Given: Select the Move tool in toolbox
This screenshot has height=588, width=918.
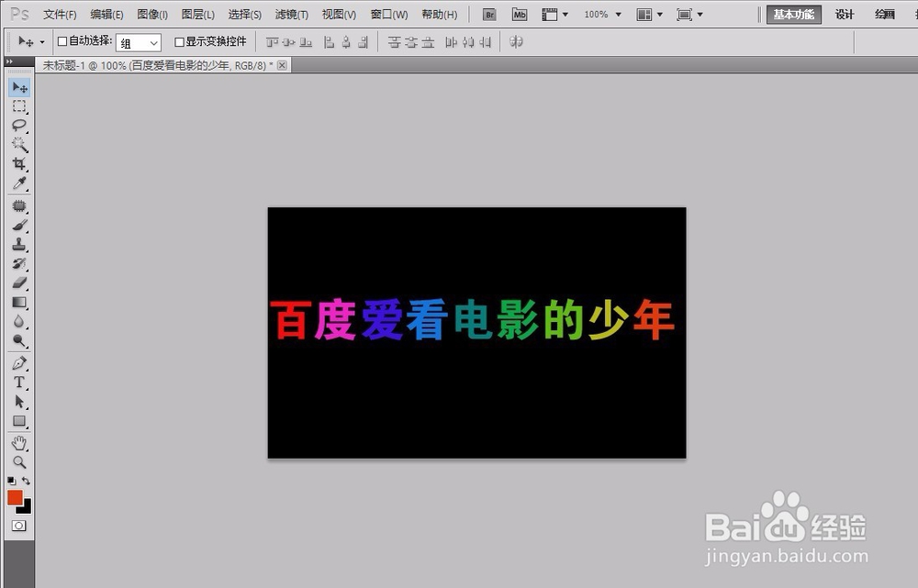Looking at the screenshot, I should coord(19,88).
